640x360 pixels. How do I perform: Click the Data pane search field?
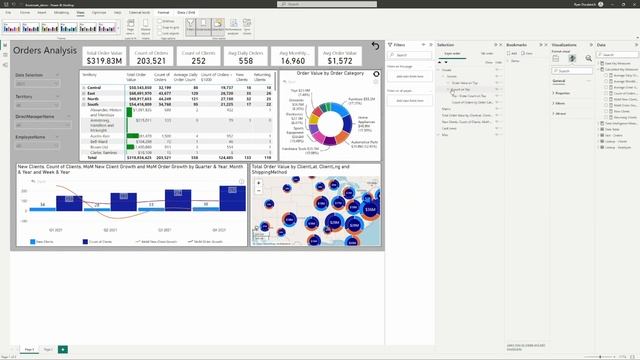[x=617, y=55]
